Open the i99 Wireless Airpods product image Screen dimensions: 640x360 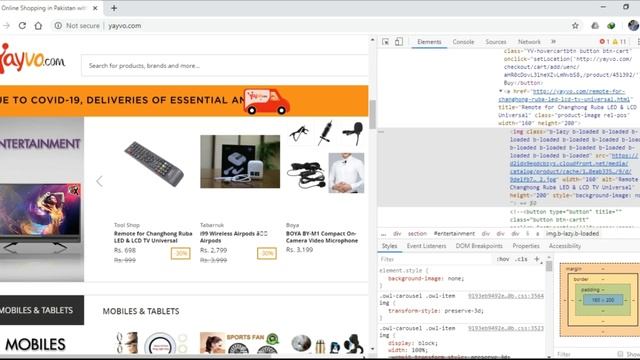click(x=240, y=162)
